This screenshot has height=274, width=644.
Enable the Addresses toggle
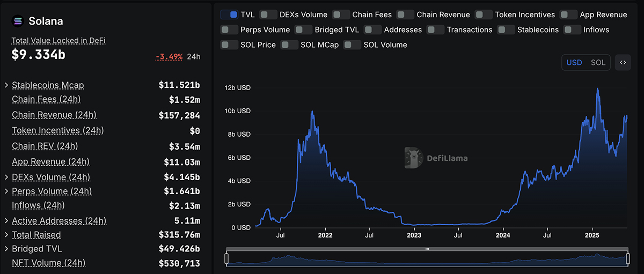point(373,29)
